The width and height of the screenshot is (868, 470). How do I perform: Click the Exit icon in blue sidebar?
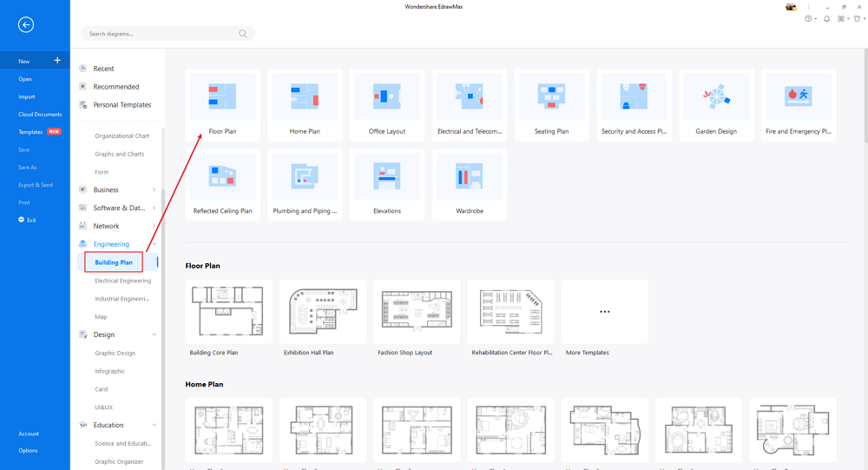pyautogui.click(x=21, y=220)
